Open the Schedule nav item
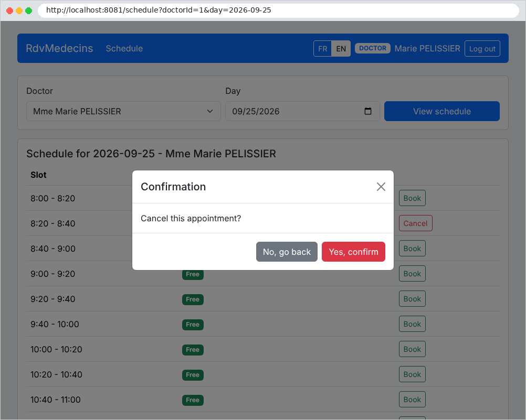This screenshot has height=420, width=526. pos(124,49)
